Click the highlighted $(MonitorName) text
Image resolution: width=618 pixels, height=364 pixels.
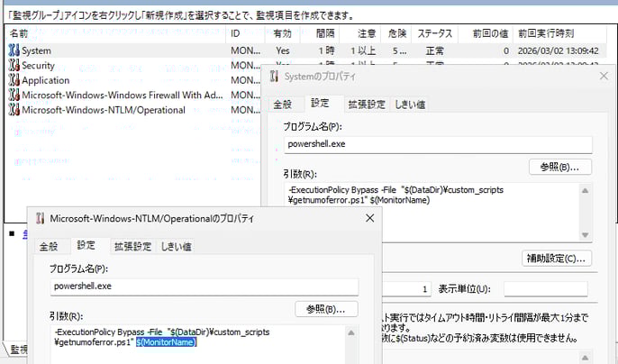click(166, 342)
